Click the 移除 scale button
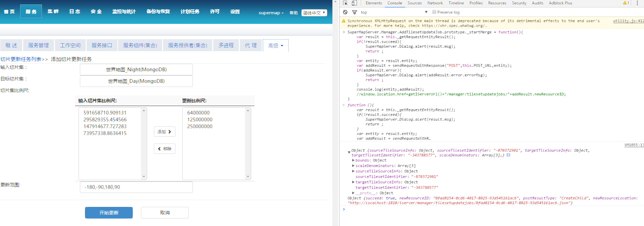 [x=164, y=149]
